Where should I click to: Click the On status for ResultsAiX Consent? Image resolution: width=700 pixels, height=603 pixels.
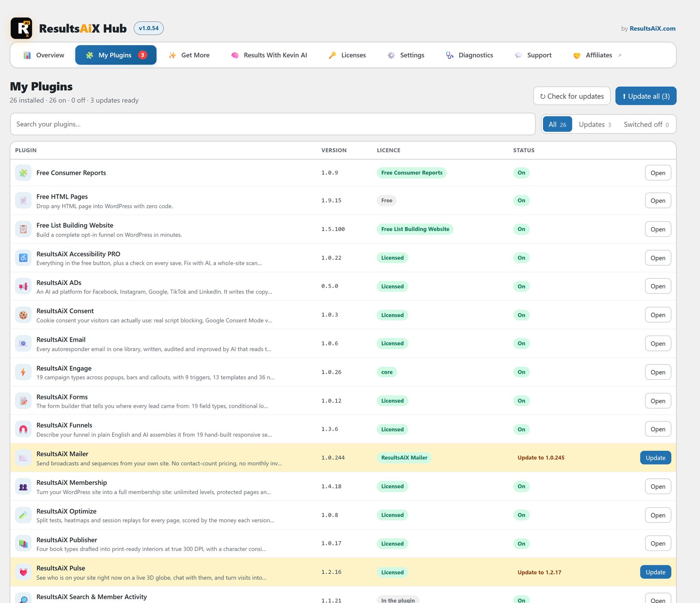[521, 315]
